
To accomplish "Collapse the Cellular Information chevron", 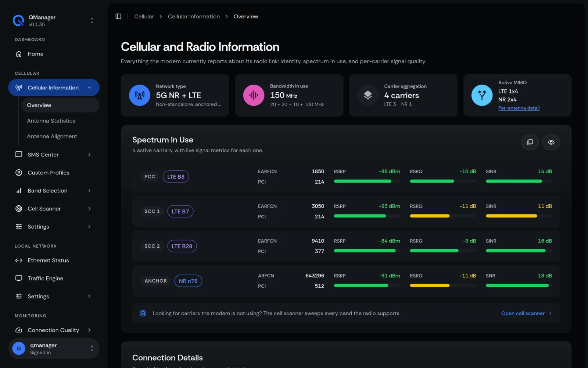I will (x=89, y=88).
